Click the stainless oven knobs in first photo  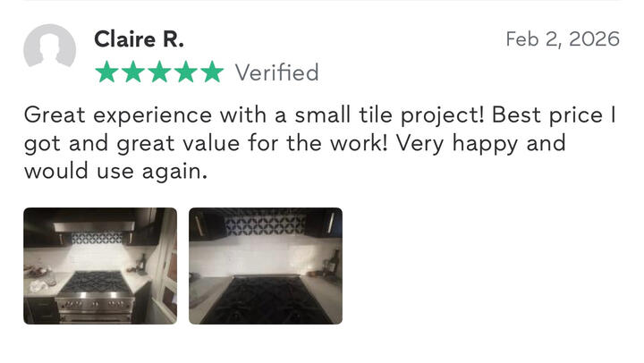(96, 304)
